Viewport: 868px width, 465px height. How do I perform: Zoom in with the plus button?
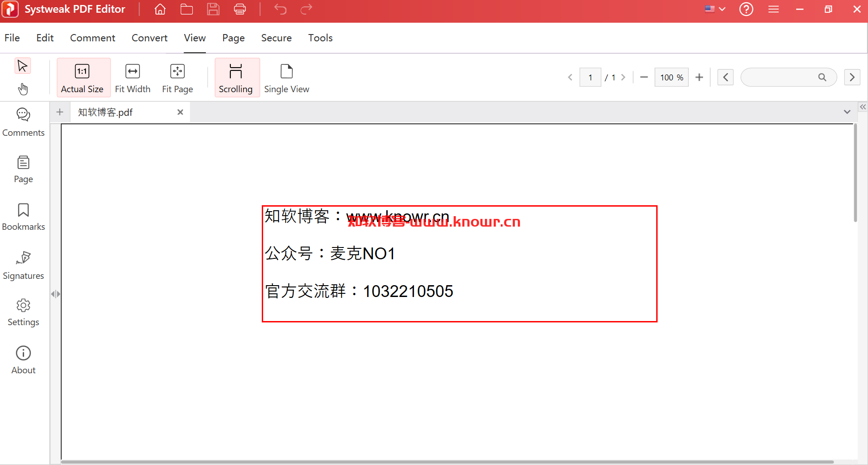click(x=699, y=78)
